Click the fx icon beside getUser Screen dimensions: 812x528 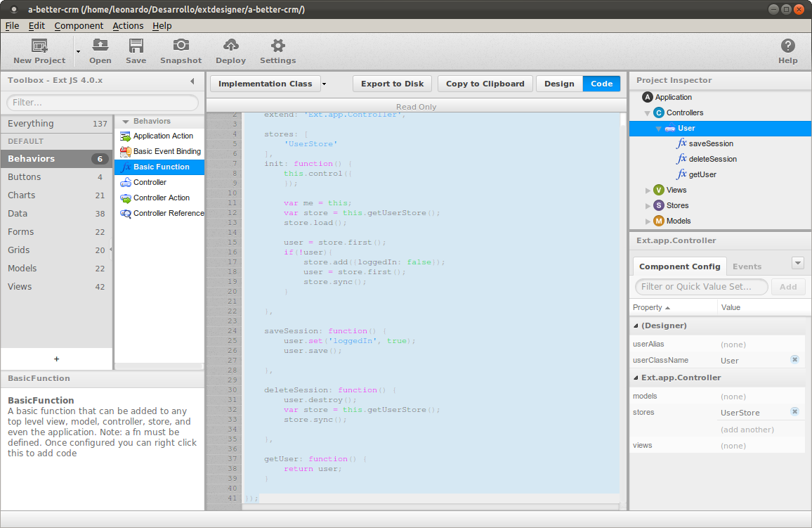681,174
